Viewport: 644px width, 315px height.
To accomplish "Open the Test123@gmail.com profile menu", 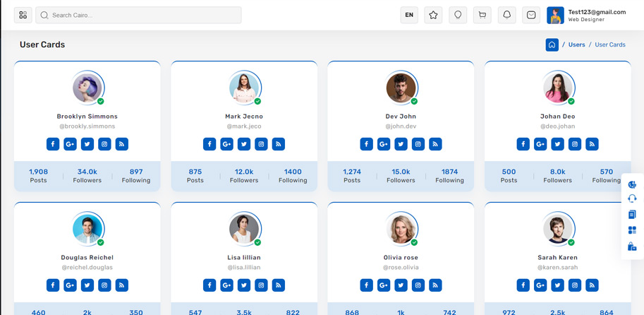I will coord(586,16).
